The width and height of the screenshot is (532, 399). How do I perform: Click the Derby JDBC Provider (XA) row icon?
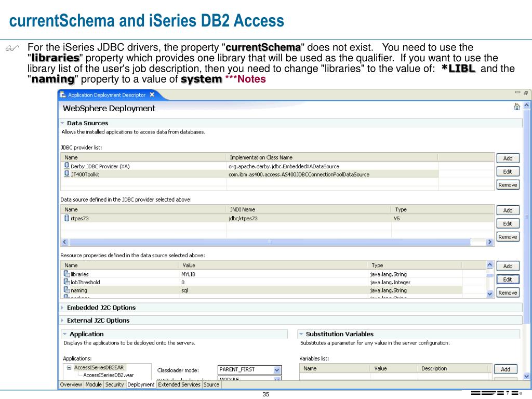tap(67, 166)
